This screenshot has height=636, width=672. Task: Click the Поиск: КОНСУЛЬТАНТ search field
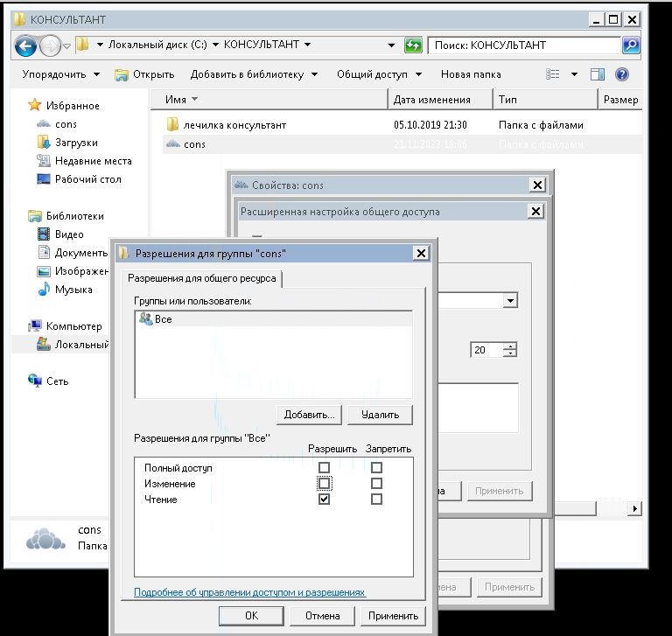[525, 45]
